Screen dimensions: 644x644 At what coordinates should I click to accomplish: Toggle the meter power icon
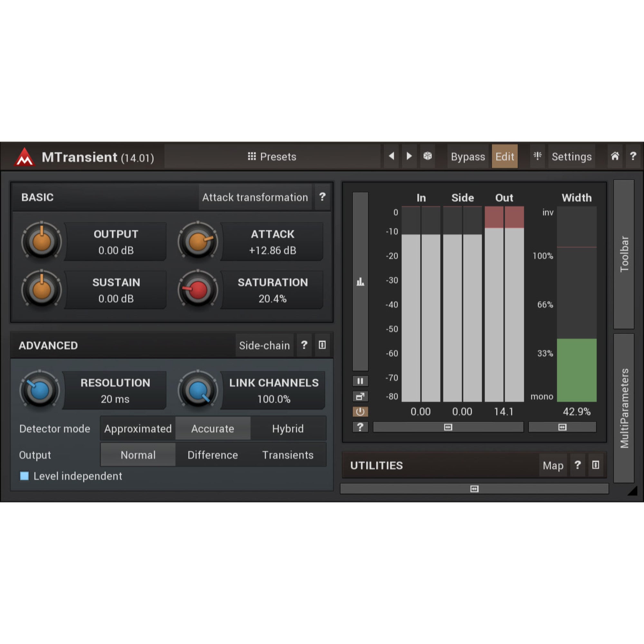tap(360, 412)
